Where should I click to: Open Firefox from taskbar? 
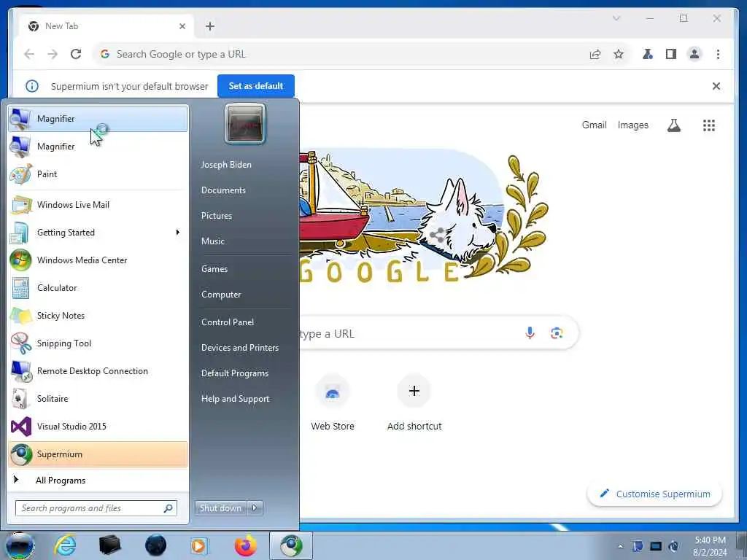tap(245, 545)
